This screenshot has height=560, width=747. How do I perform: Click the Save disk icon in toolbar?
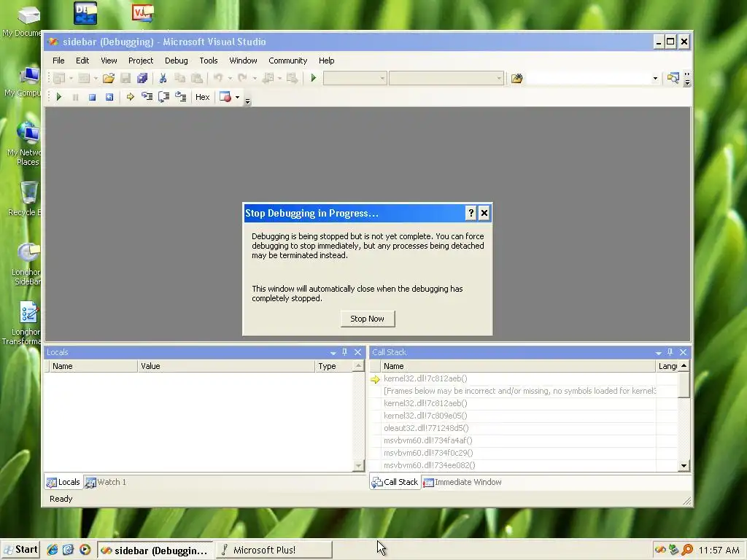tap(125, 78)
